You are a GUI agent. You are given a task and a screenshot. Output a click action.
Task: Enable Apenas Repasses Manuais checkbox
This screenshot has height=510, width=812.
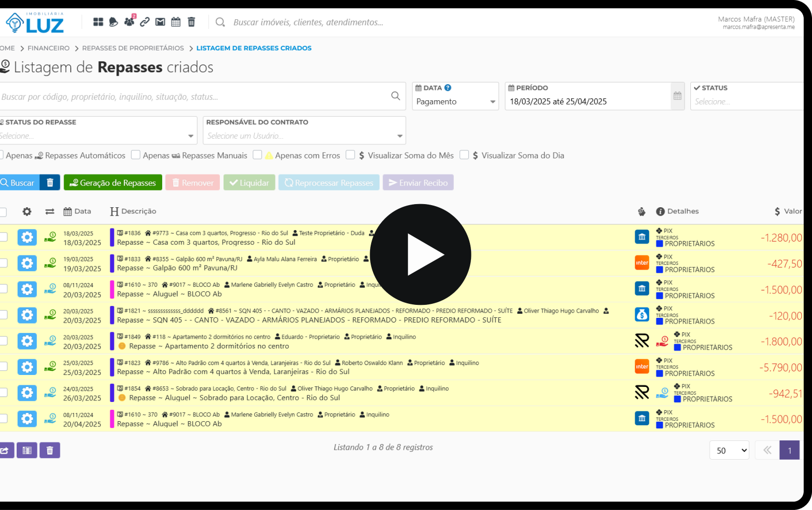click(x=136, y=155)
